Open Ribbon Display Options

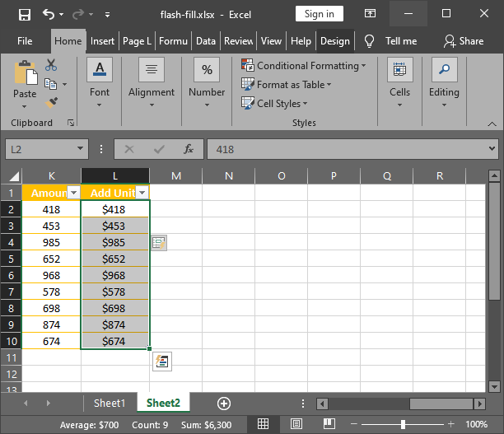pos(370,13)
